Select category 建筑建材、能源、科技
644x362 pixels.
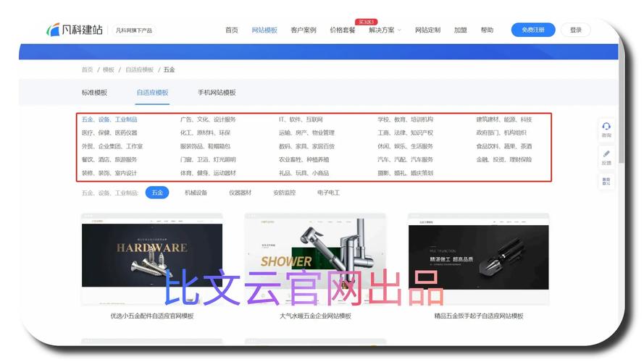point(504,119)
